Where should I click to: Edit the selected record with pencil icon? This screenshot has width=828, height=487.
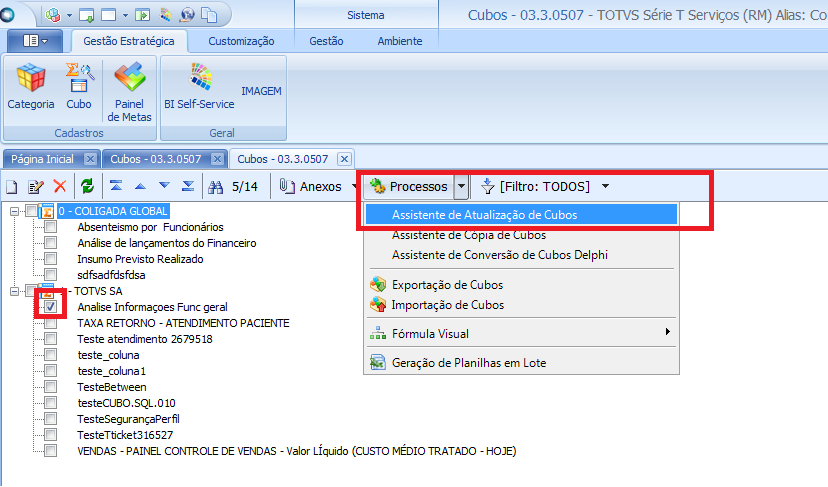click(36, 186)
